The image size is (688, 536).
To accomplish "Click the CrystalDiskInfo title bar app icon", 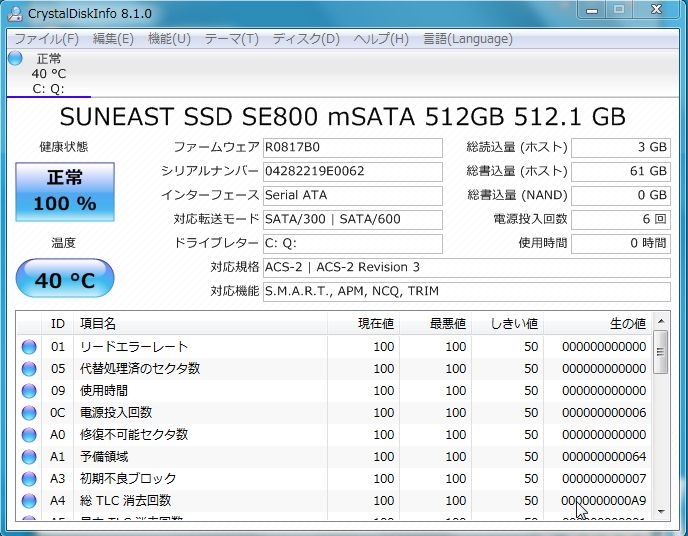I will [x=15, y=13].
